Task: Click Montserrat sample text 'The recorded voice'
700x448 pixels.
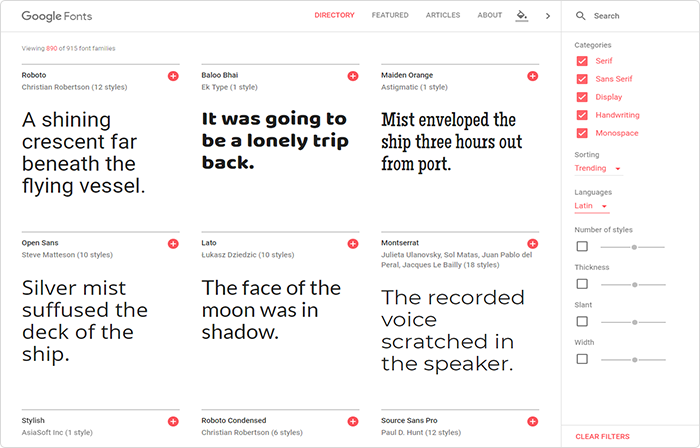Action: pos(453,330)
